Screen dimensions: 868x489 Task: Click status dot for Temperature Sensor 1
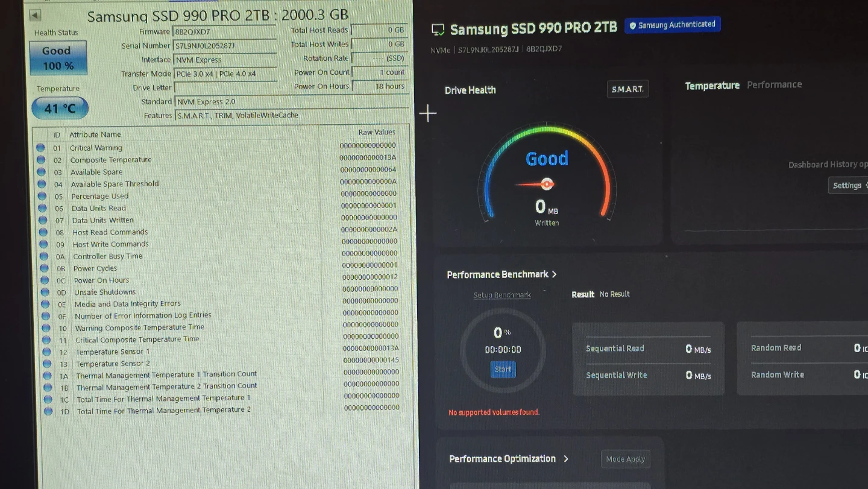point(46,352)
